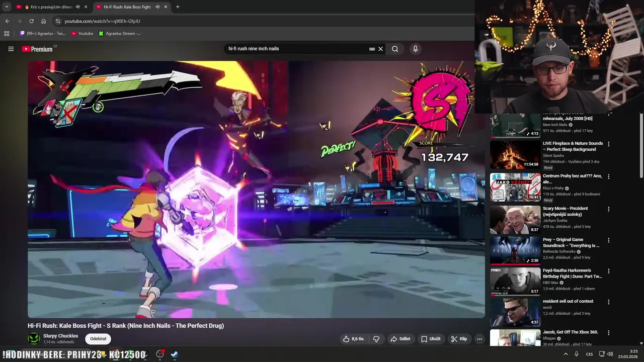Switch keyboard language CES indicator
644x362 pixels.
pyautogui.click(x=589, y=354)
